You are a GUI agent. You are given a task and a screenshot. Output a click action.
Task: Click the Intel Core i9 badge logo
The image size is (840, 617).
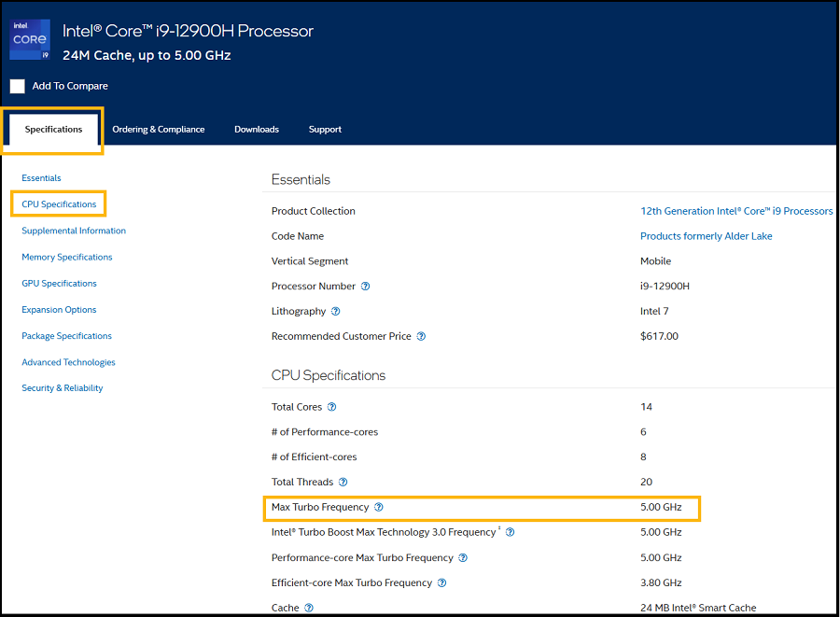[30, 40]
